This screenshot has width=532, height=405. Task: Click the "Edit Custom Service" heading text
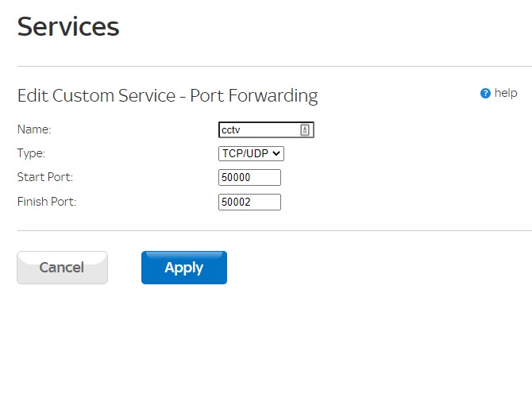click(96, 96)
